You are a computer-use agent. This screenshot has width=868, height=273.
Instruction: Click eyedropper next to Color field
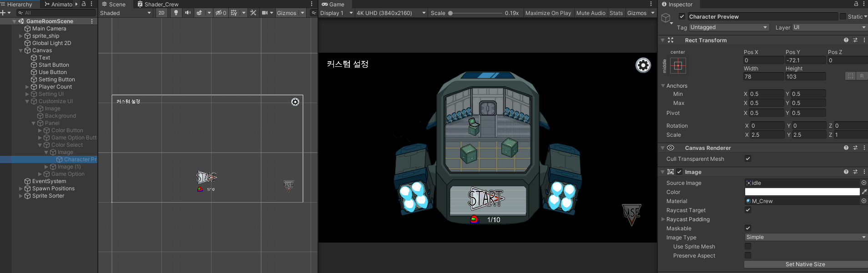[x=864, y=192]
